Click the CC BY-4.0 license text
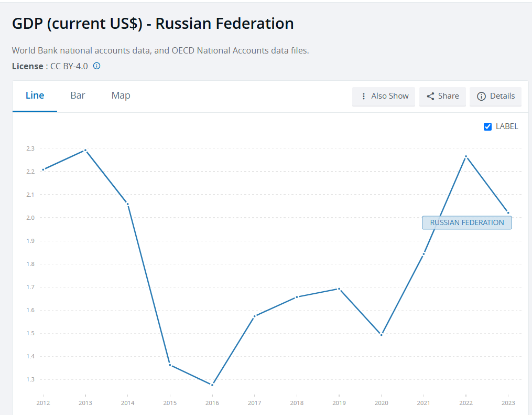Viewport: 532px width, 415px height. [69, 66]
